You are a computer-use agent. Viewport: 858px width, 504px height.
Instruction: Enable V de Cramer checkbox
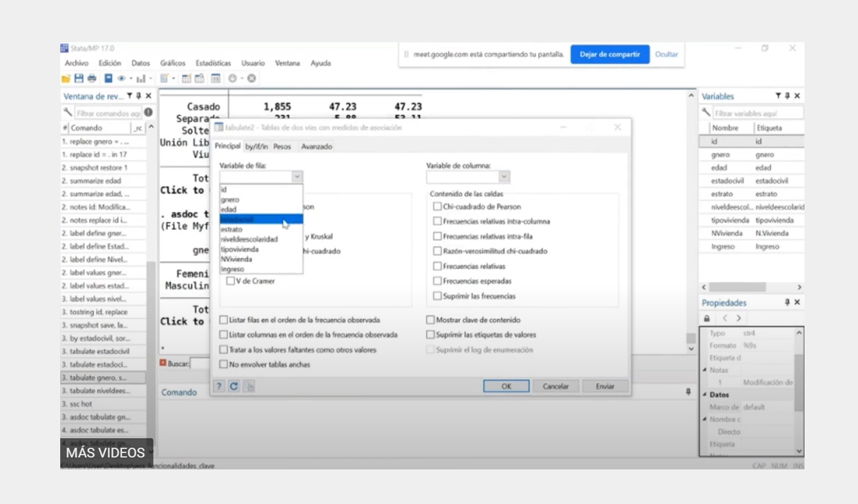pos(230,281)
